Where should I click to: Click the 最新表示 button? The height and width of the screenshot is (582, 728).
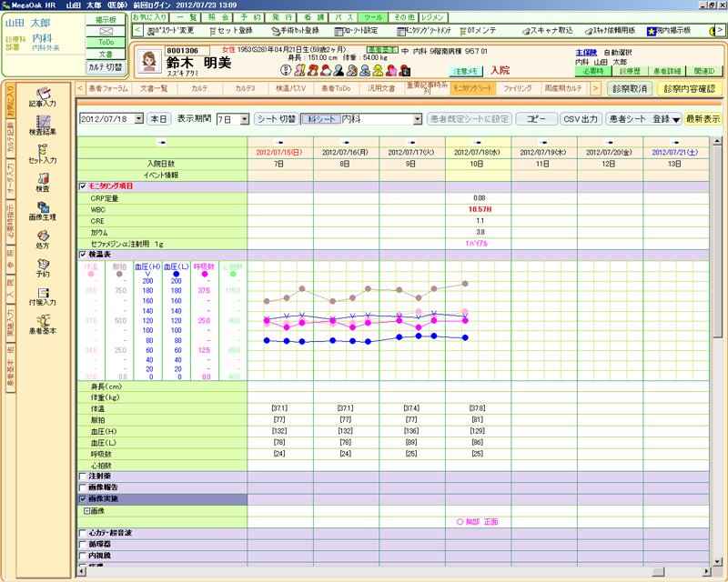(703, 119)
